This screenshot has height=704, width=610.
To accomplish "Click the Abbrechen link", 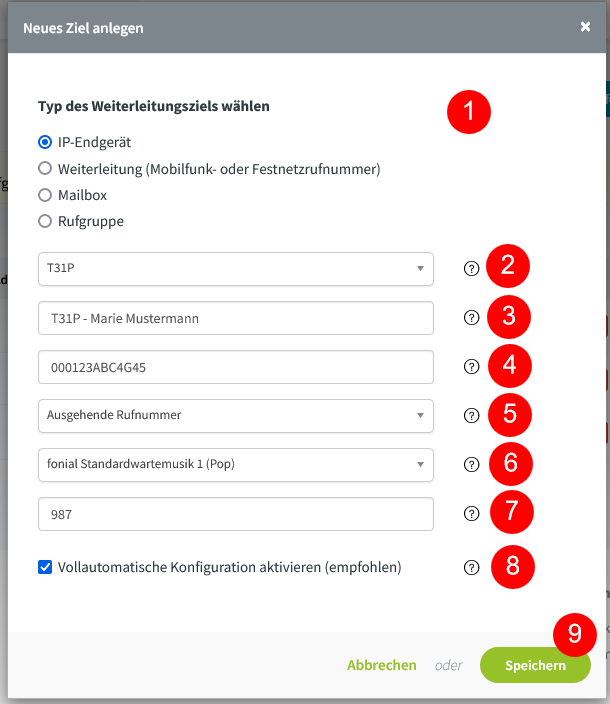I will coord(381,665).
